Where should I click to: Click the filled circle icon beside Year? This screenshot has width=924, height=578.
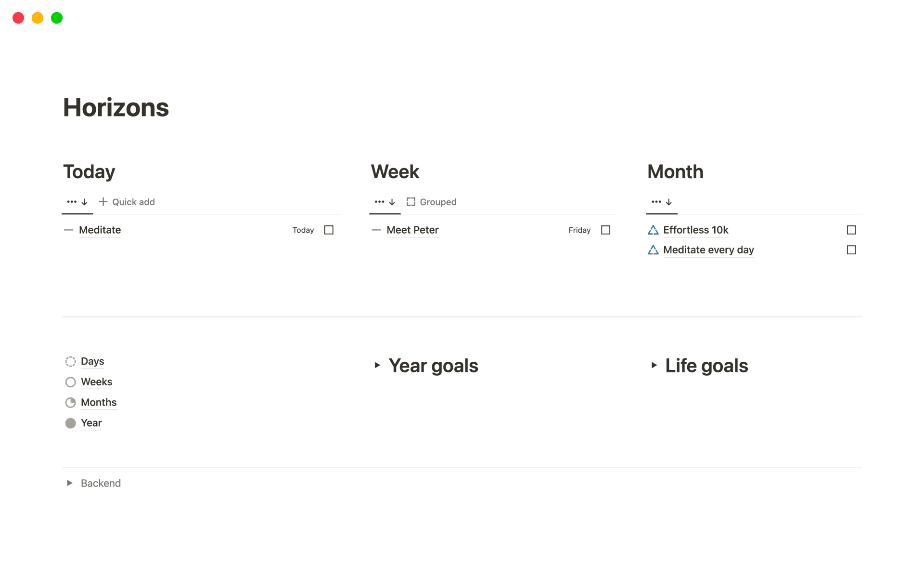[70, 423]
